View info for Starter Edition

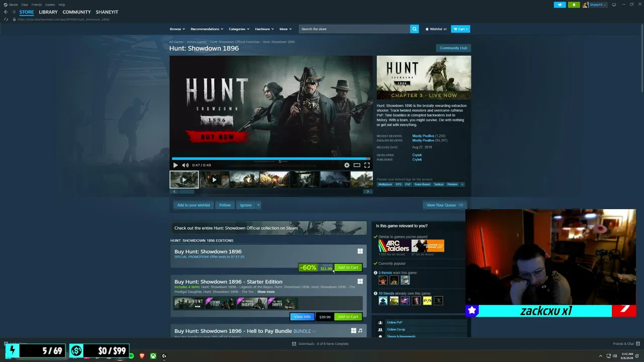point(302,317)
